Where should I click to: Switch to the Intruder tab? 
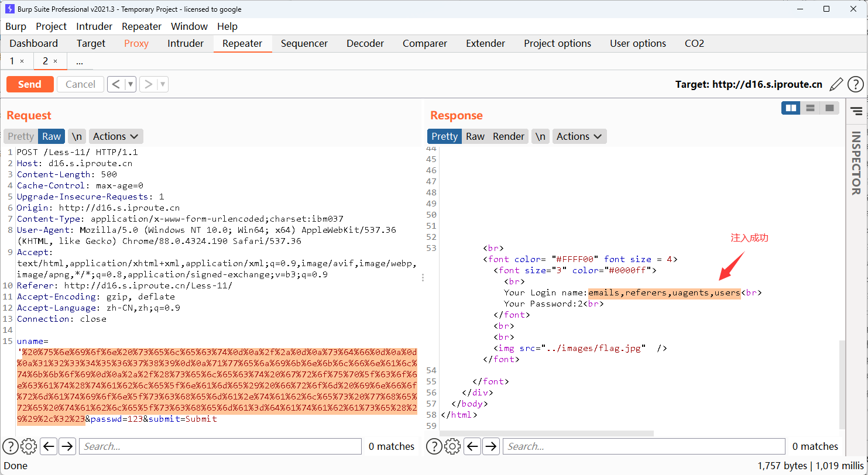pyautogui.click(x=186, y=43)
